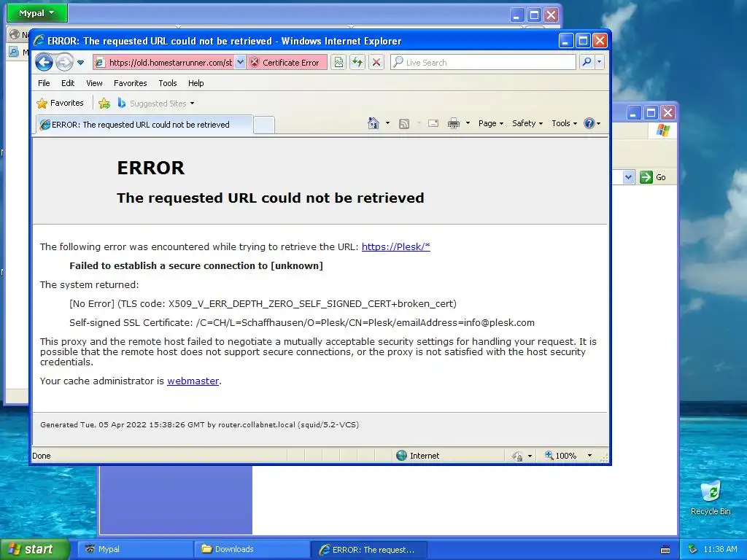
Task: Click the Forward arrow navigation button
Action: coord(64,62)
